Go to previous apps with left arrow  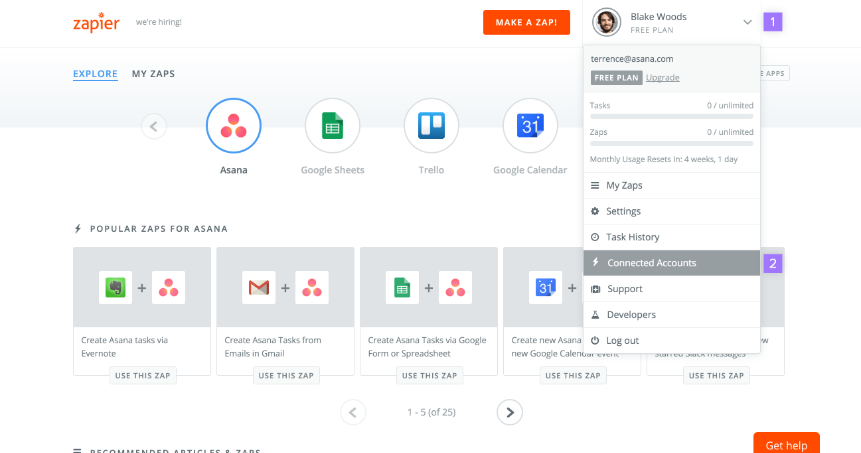click(x=154, y=126)
